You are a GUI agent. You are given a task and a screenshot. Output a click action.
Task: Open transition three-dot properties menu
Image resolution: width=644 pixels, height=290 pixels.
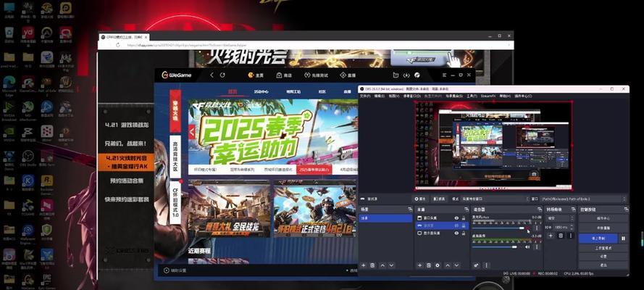click(x=570, y=236)
